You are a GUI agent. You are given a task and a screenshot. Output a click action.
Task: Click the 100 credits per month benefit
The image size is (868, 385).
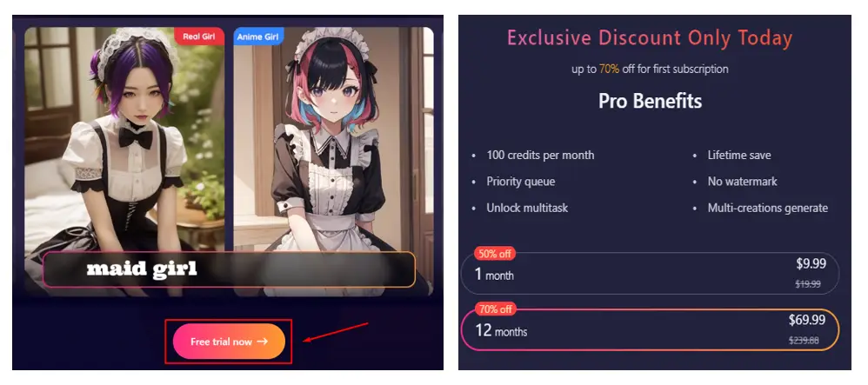[540, 155]
